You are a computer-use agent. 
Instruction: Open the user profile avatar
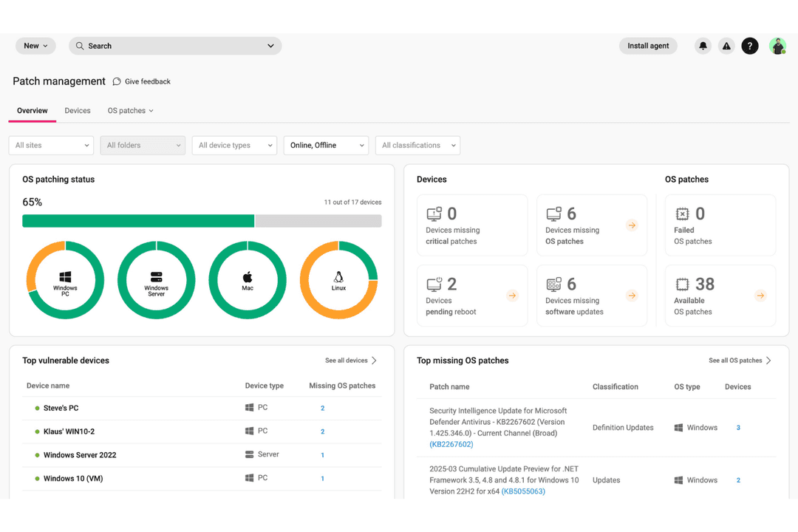[777, 46]
